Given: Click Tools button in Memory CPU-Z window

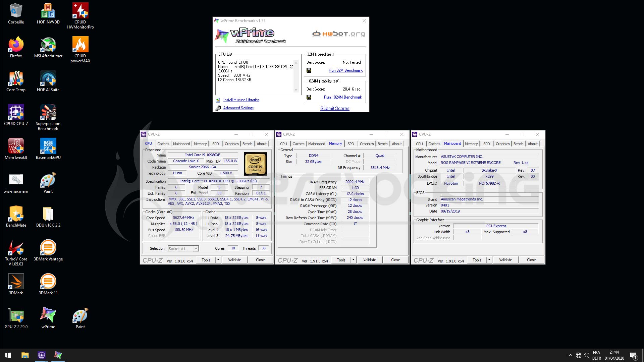Looking at the screenshot, I should 341,260.
